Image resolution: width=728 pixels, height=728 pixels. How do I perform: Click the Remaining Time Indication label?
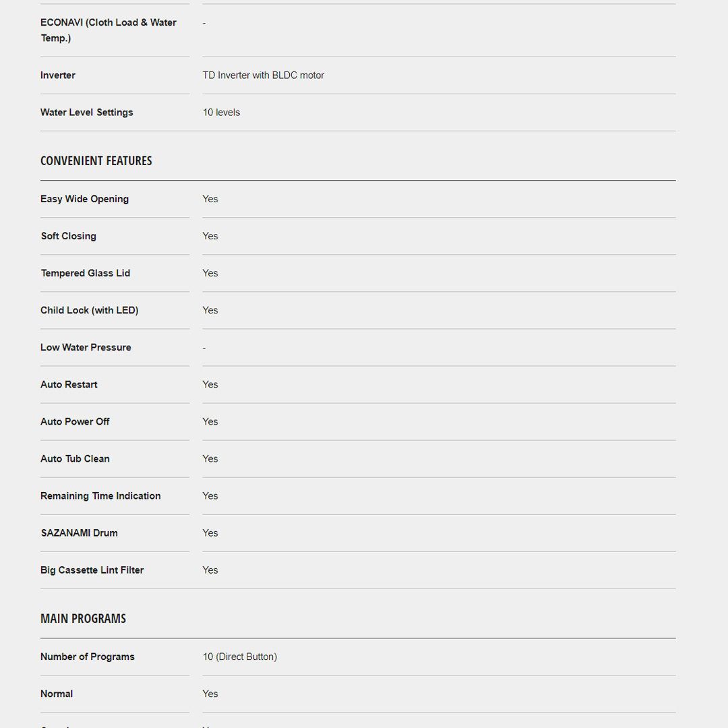click(x=100, y=495)
